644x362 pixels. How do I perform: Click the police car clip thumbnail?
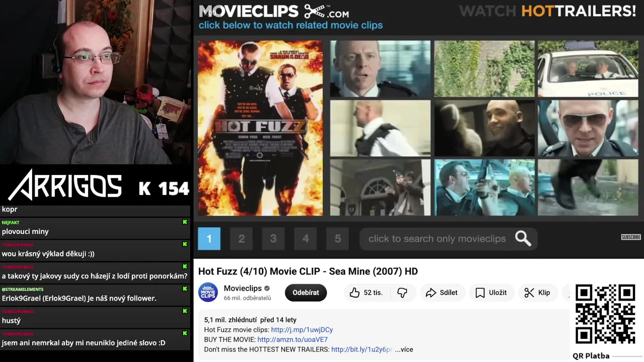pyautogui.click(x=588, y=68)
